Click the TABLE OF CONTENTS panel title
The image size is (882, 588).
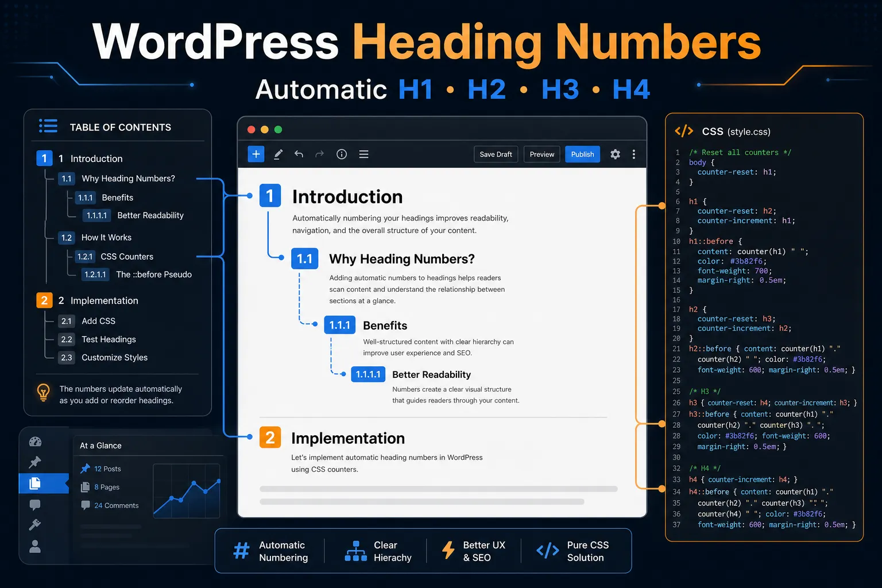(x=121, y=127)
